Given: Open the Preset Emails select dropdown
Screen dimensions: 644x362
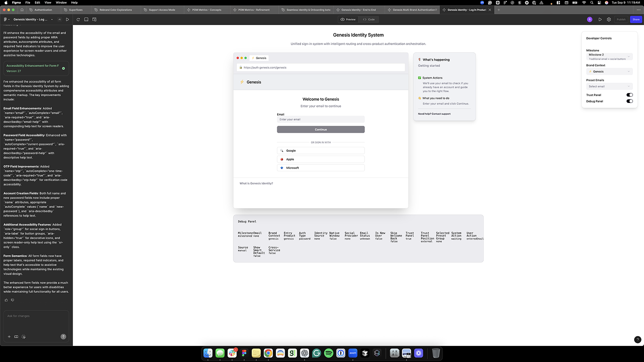Looking at the screenshot, I should [x=609, y=86].
